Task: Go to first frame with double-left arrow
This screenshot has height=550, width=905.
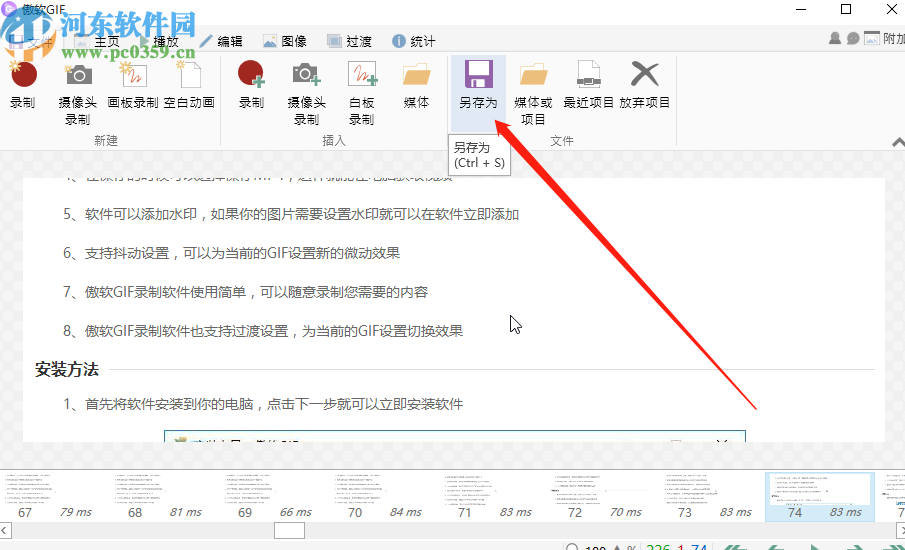Action: pos(735,547)
